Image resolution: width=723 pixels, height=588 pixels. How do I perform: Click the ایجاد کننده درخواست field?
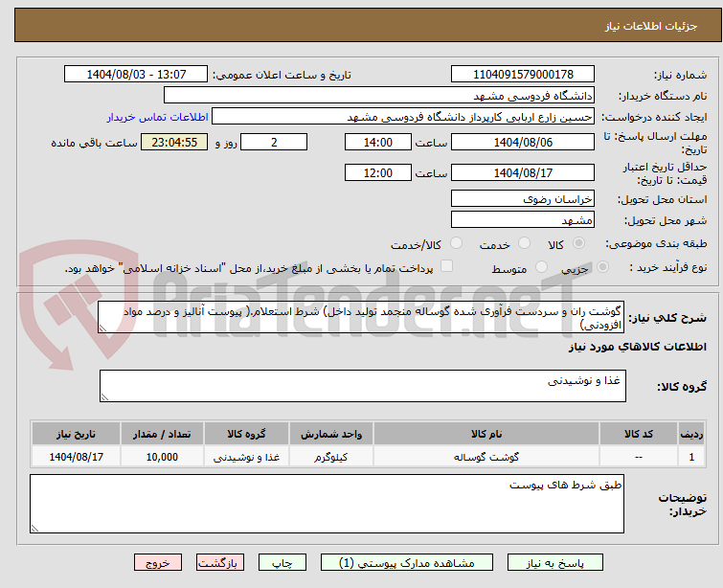403,117
